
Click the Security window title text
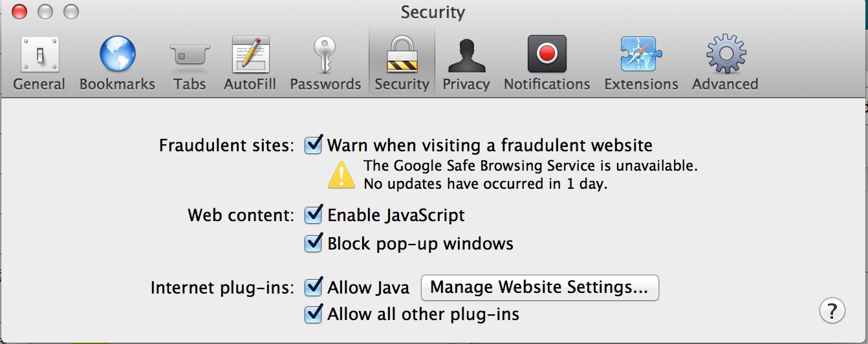tap(433, 12)
